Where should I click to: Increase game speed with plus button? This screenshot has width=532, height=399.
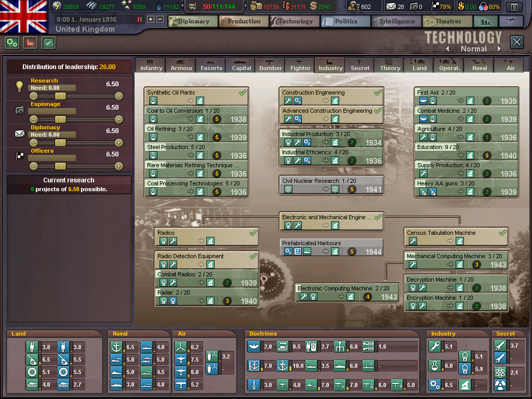pos(151,19)
